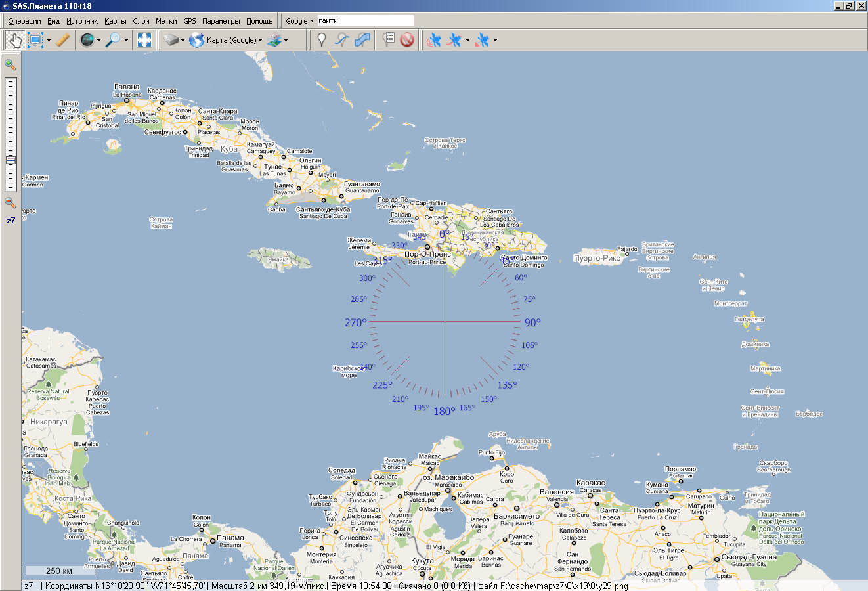This screenshot has width=868, height=591.
Task: Select the hand pan tool
Action: coord(14,40)
